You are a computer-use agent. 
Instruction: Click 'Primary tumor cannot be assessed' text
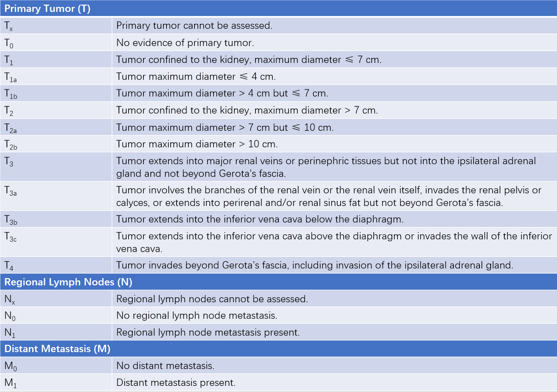(194, 26)
